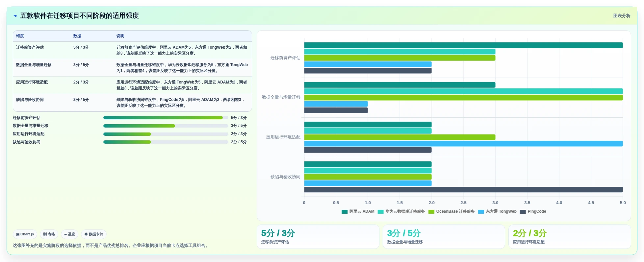
Task: Open the 3分 / 5分 数据全量与增量迁移 stat card
Action: pos(444,237)
